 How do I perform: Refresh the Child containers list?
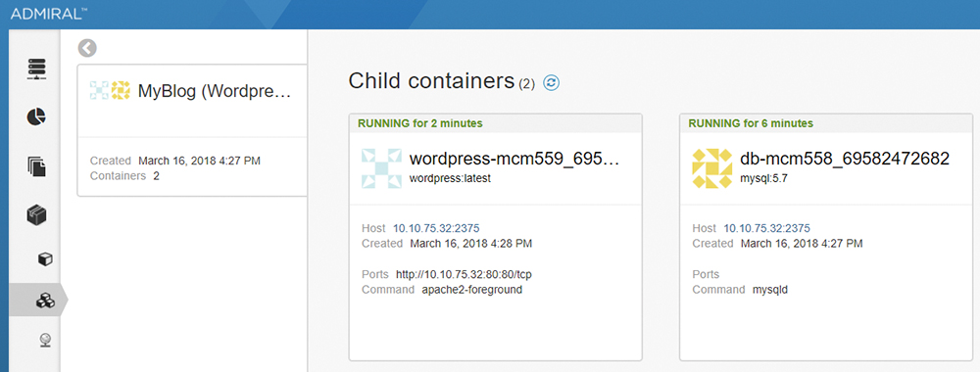(x=551, y=82)
